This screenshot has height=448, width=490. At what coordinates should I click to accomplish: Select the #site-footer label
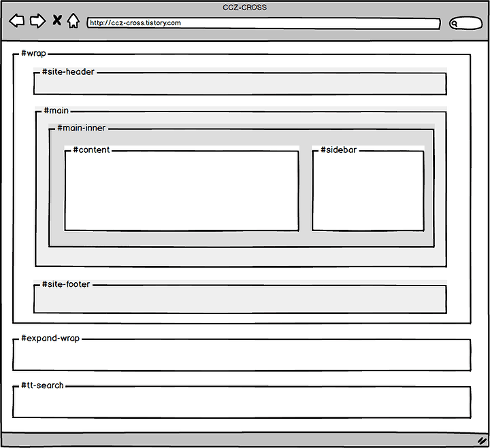tap(66, 284)
